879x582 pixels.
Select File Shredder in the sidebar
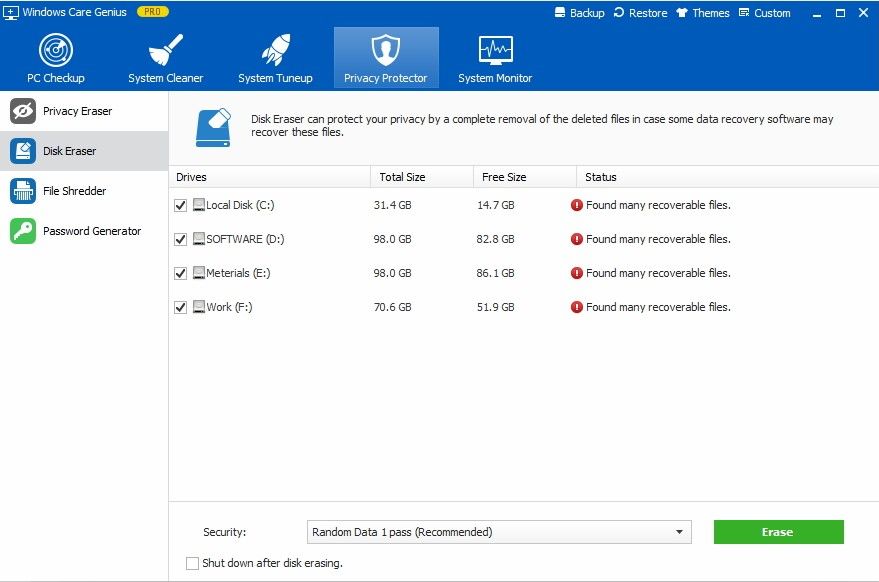point(84,191)
